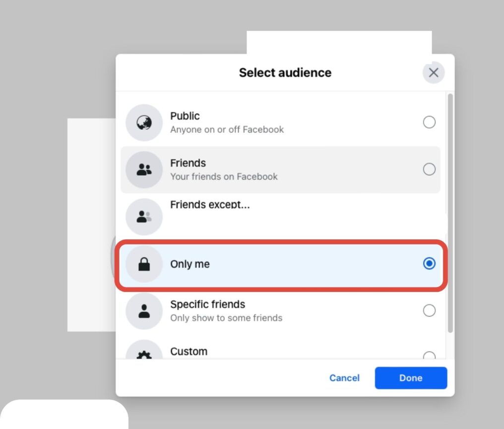Select the Custom radio button
504x429 pixels.
pyautogui.click(x=429, y=356)
